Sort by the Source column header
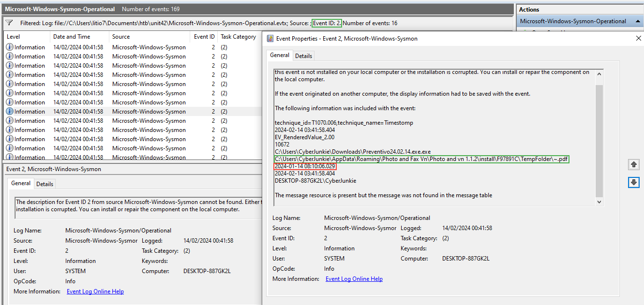 [150, 37]
